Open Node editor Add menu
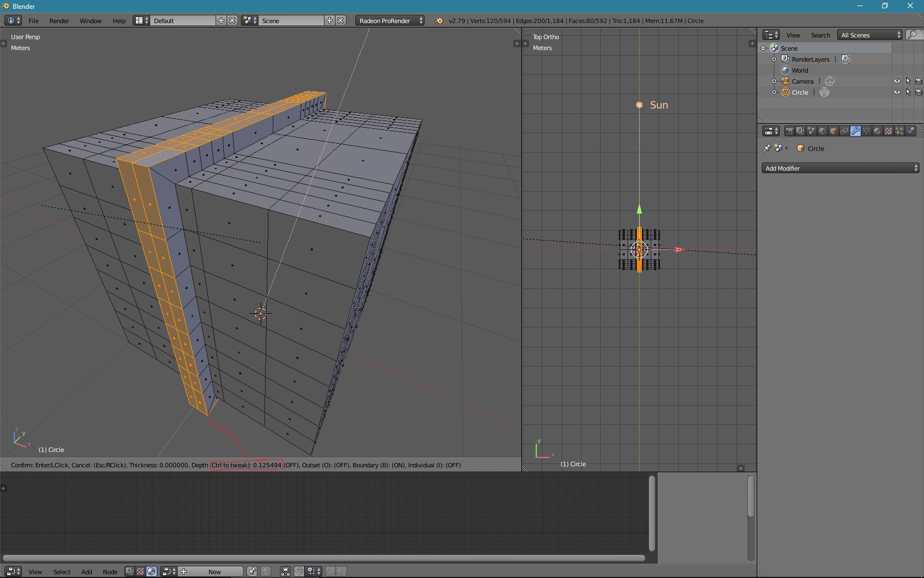 click(x=86, y=571)
